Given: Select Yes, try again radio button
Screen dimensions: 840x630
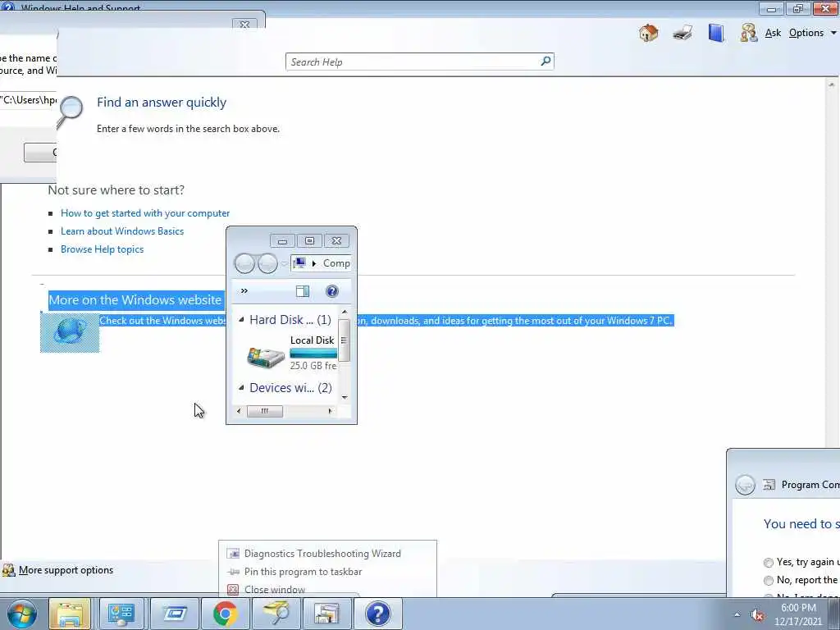Looking at the screenshot, I should tap(768, 563).
